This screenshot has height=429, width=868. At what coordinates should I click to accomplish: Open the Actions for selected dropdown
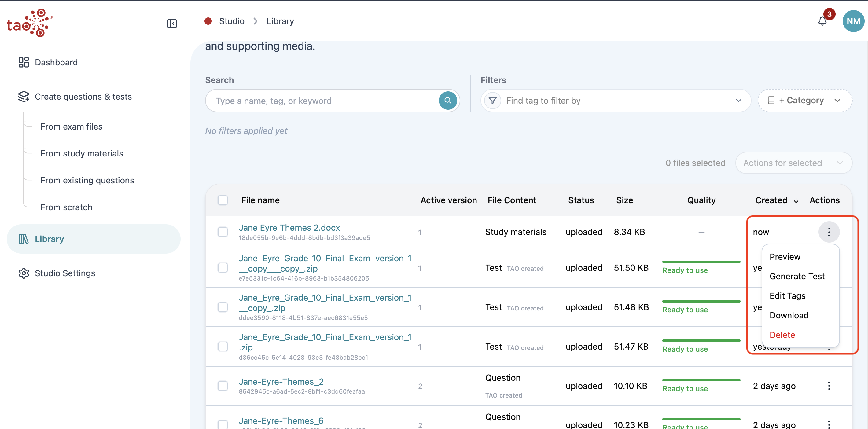click(793, 163)
